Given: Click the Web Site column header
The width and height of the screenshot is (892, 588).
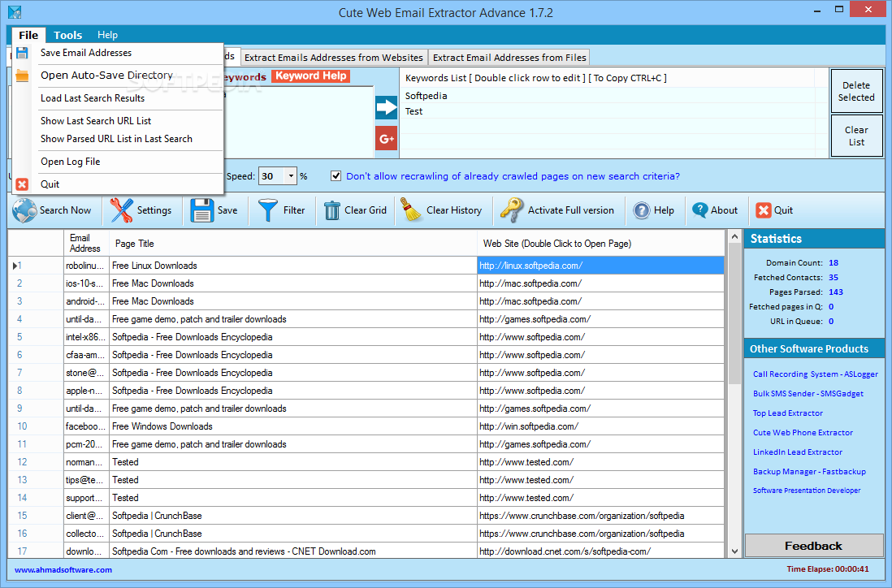Looking at the screenshot, I should click(x=600, y=244).
